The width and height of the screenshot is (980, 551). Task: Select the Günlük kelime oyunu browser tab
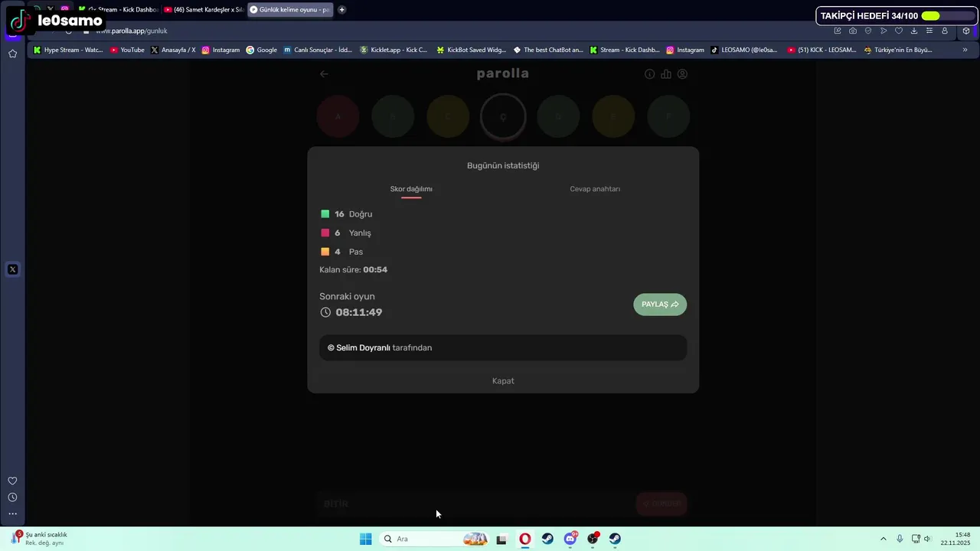click(290, 10)
